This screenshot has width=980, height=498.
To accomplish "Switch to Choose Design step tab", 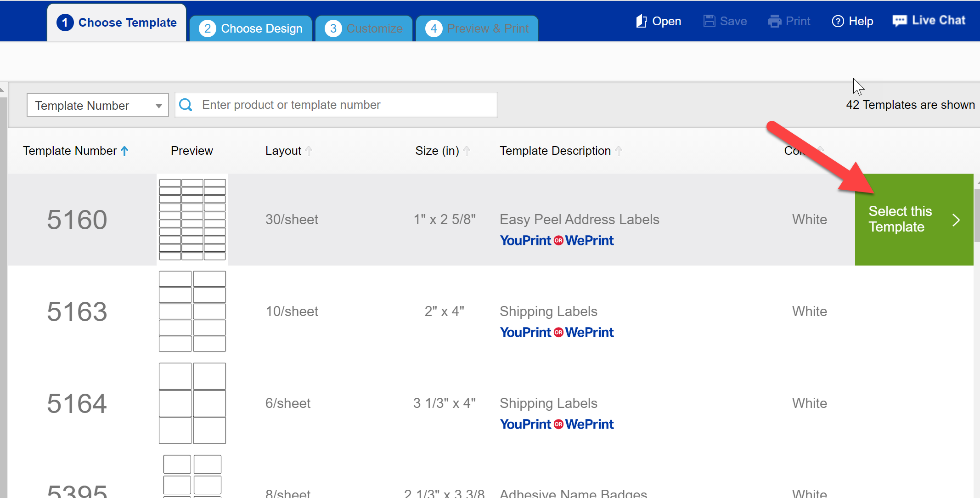I will [251, 28].
